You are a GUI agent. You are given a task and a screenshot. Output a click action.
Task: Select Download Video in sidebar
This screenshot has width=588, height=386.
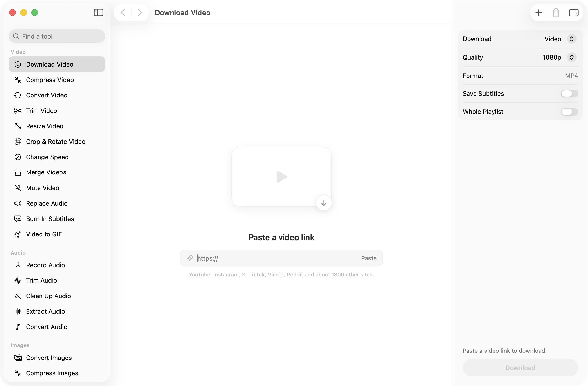coord(57,64)
